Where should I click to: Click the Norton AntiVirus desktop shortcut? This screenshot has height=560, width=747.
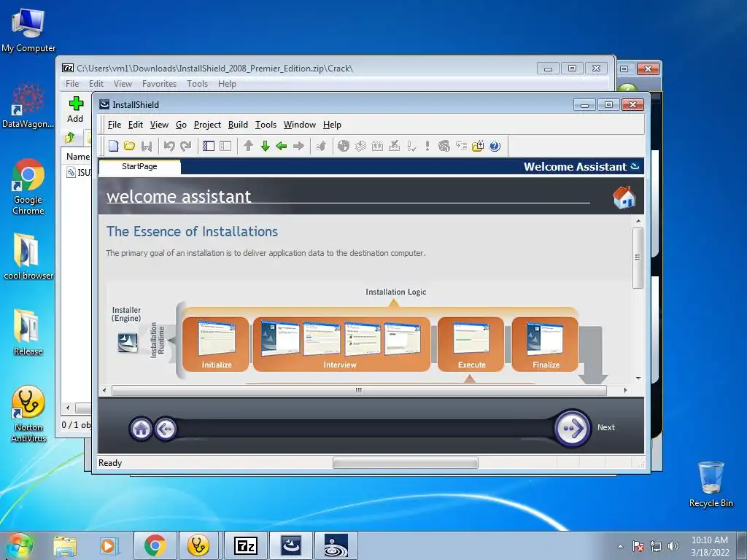pyautogui.click(x=28, y=414)
